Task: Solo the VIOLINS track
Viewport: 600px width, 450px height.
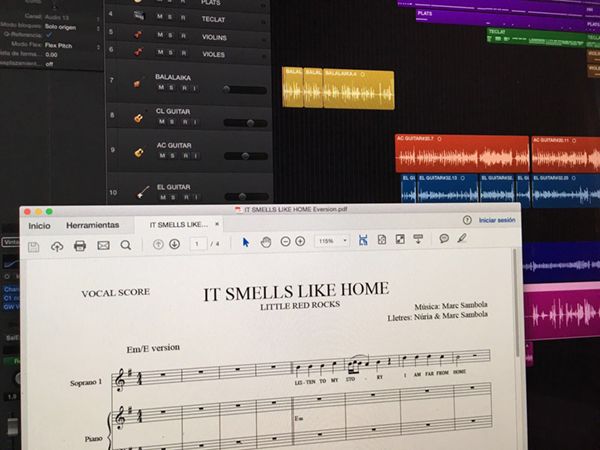Action: pos(170,35)
